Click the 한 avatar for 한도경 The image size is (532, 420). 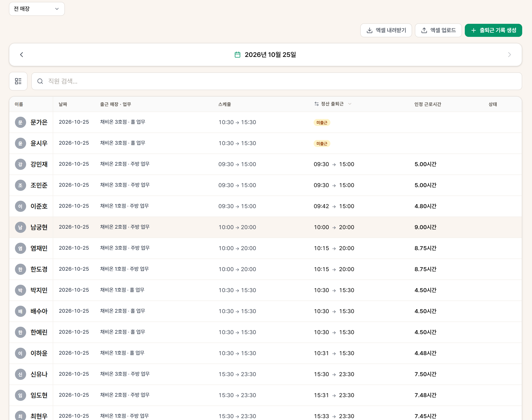[20, 269]
